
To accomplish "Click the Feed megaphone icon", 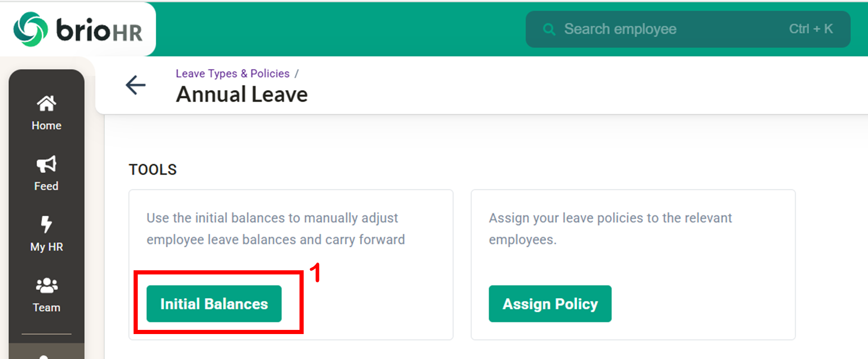I will pos(46,164).
